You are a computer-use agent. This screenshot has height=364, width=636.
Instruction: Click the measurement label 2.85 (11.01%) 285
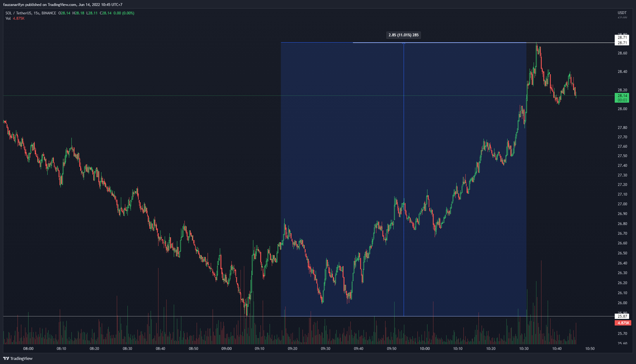click(404, 35)
